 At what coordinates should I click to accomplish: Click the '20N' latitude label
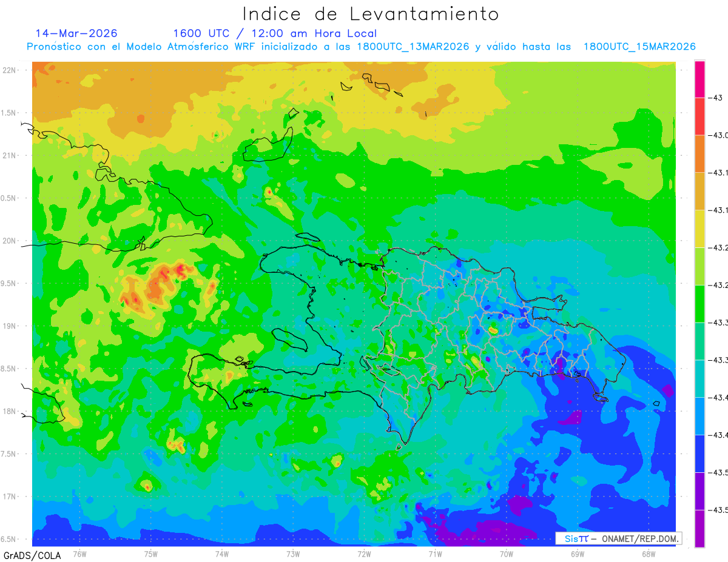pyautogui.click(x=10, y=241)
